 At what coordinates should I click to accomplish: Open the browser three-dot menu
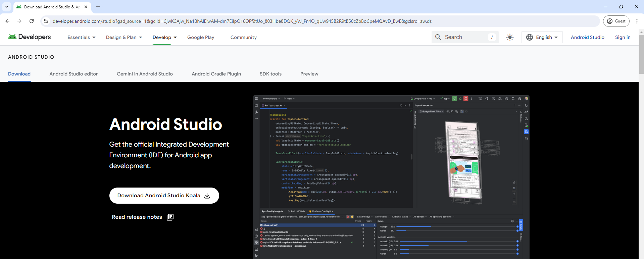click(637, 21)
